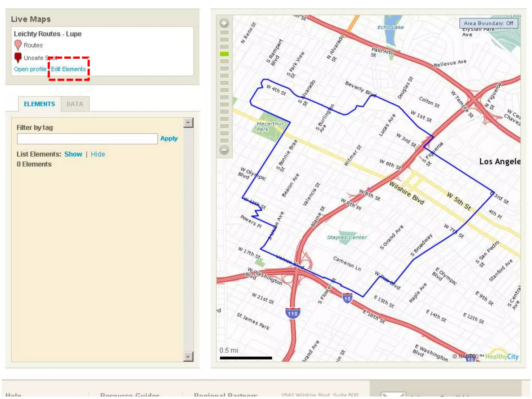Click the Apply filter button
The width and height of the screenshot is (532, 399).
[x=169, y=138]
